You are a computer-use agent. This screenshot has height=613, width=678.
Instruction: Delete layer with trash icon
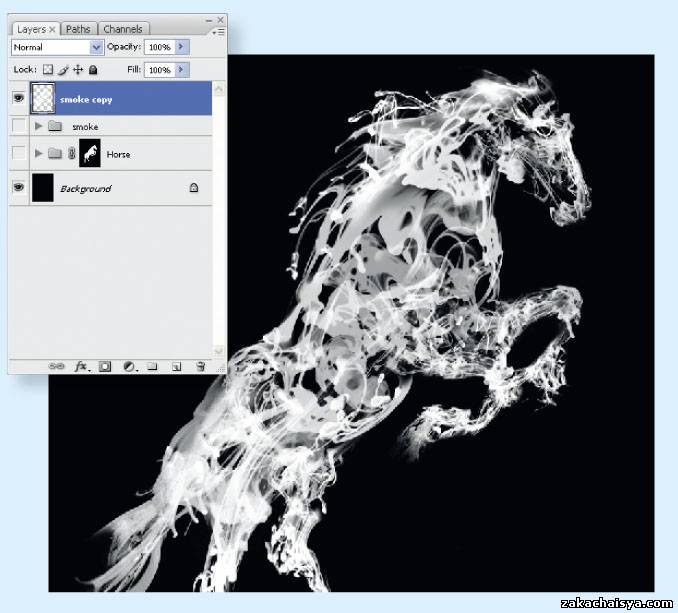[x=200, y=367]
